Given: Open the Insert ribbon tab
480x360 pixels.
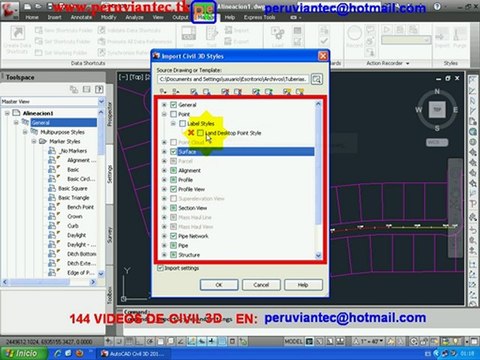Looking at the screenshot, I should point(54,17).
